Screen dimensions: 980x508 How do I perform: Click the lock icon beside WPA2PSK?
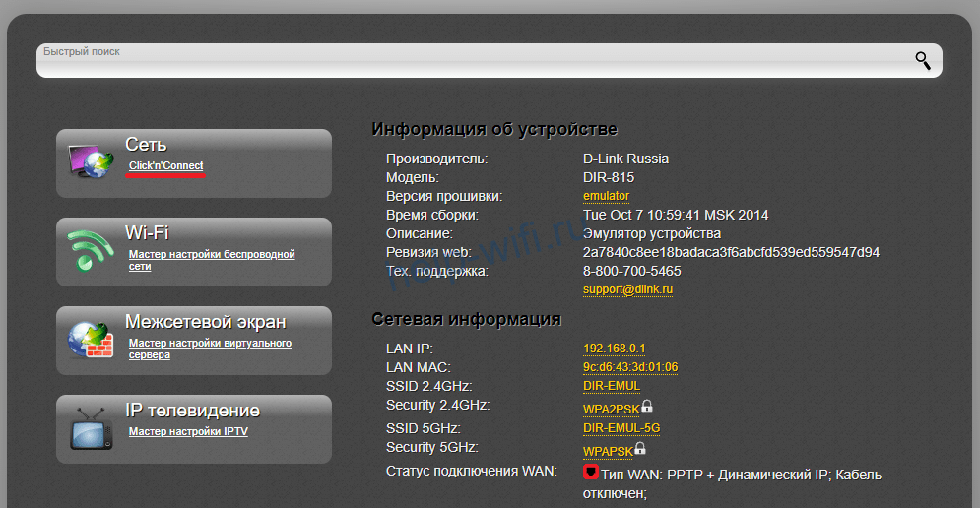[647, 406]
